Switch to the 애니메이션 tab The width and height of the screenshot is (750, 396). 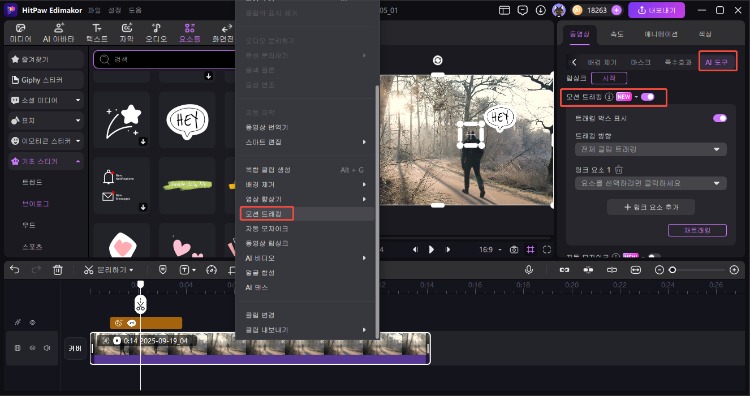(x=661, y=34)
